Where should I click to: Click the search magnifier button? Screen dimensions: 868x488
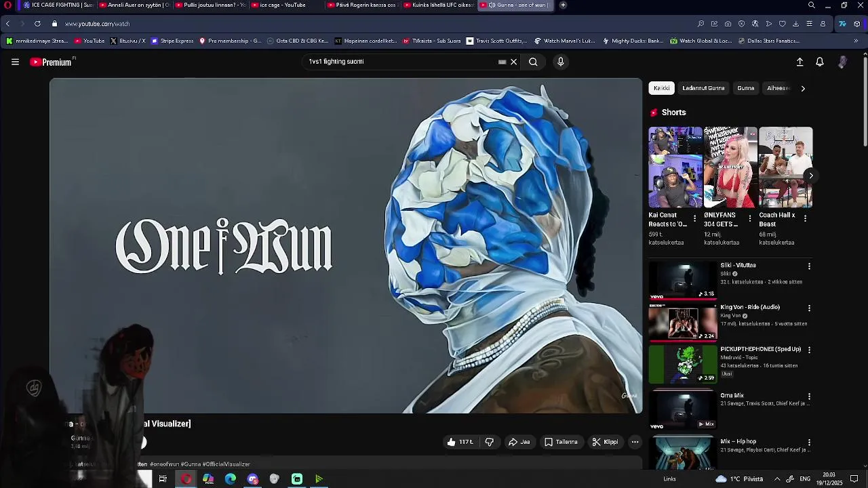(x=533, y=62)
